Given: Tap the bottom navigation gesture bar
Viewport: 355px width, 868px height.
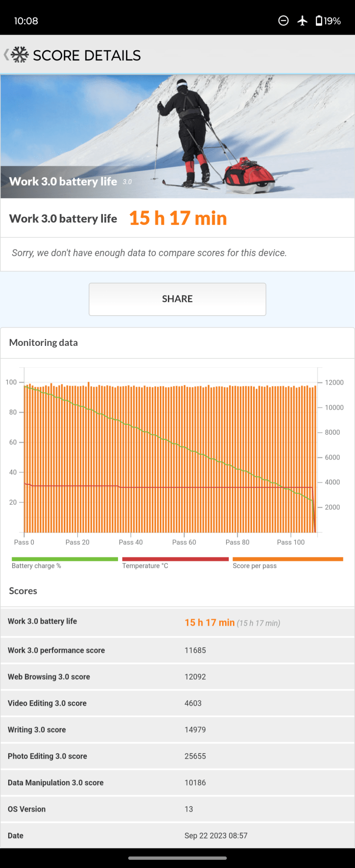Looking at the screenshot, I should pyautogui.click(x=177, y=858).
